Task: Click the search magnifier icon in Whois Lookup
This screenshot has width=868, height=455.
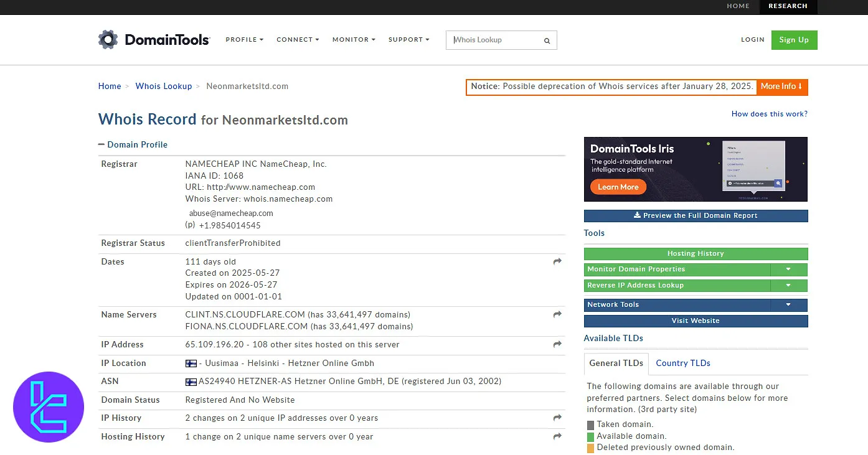Action: pos(547,40)
